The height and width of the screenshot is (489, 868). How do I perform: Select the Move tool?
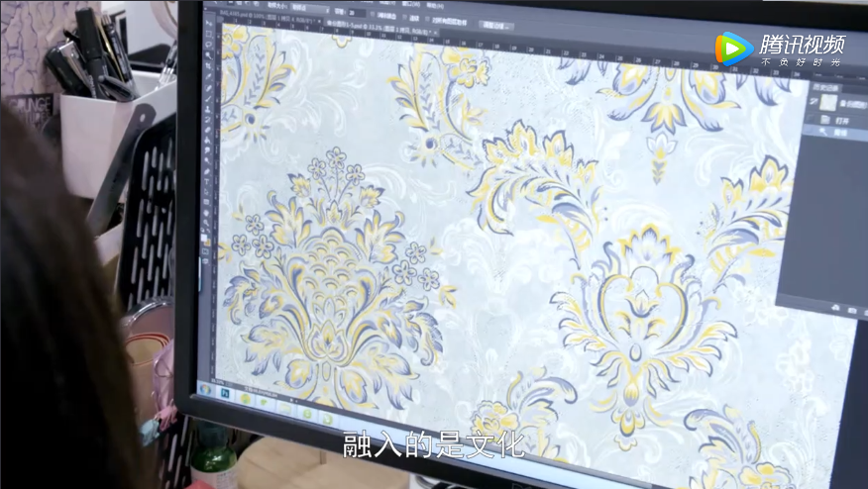pos(208,23)
